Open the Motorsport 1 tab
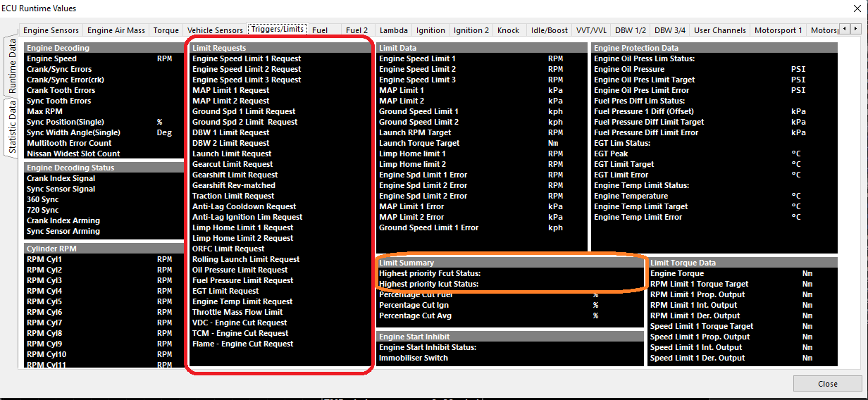868x400 pixels. 779,30
